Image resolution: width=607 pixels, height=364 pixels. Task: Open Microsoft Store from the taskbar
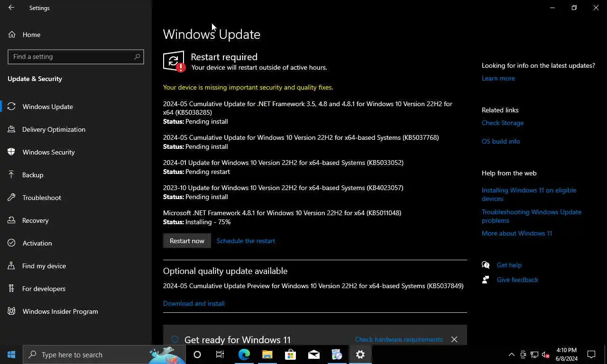point(291,355)
